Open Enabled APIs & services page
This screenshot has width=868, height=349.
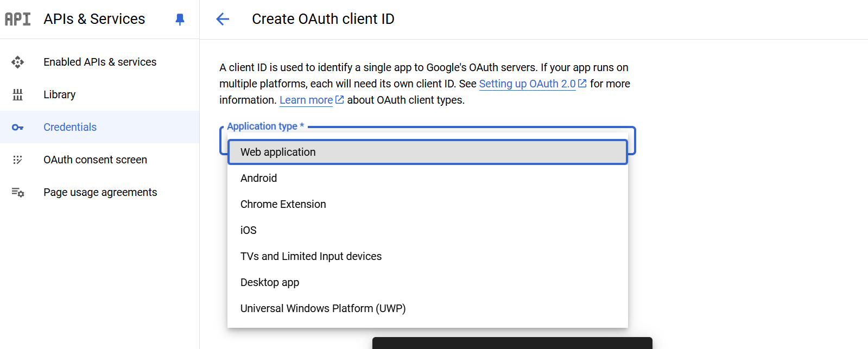tap(100, 62)
